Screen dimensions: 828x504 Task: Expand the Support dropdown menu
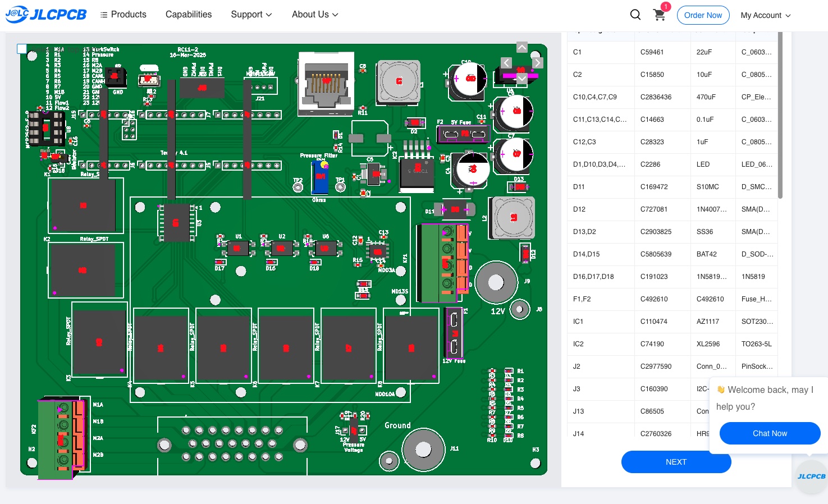tap(251, 15)
